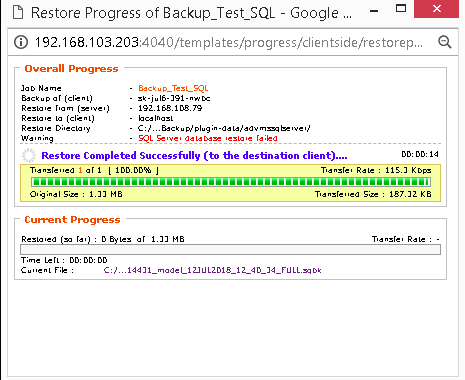Click the server IP 192.168.108.79 value
Screen dimensions: 465x380
(x=170, y=108)
